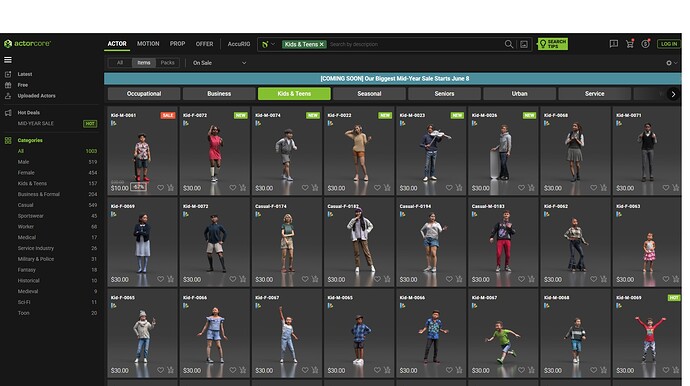Add Kid-M-0074 to cart
The height and width of the screenshot is (386, 690).
(315, 187)
